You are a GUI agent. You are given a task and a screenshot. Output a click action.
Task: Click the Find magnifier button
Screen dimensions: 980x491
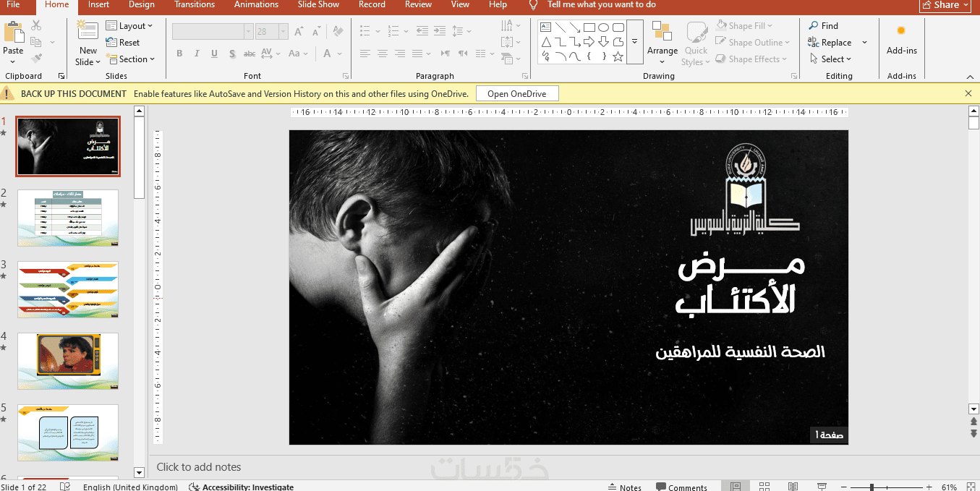[824, 26]
